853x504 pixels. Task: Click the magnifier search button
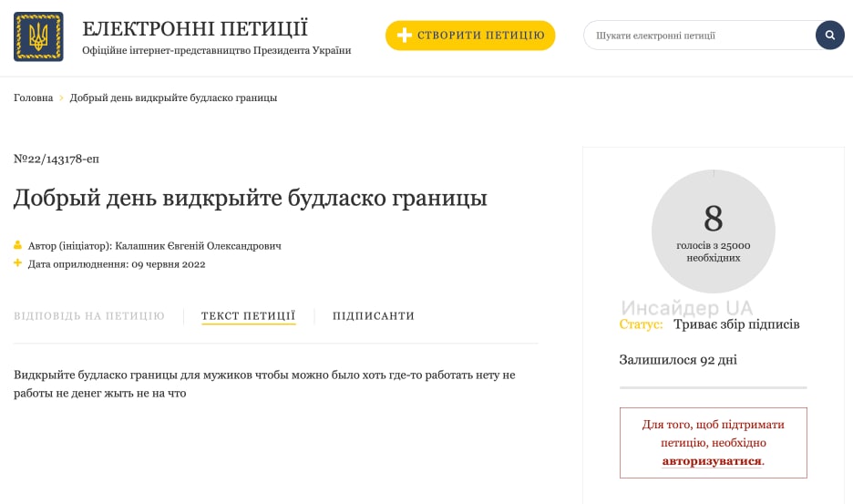click(829, 36)
